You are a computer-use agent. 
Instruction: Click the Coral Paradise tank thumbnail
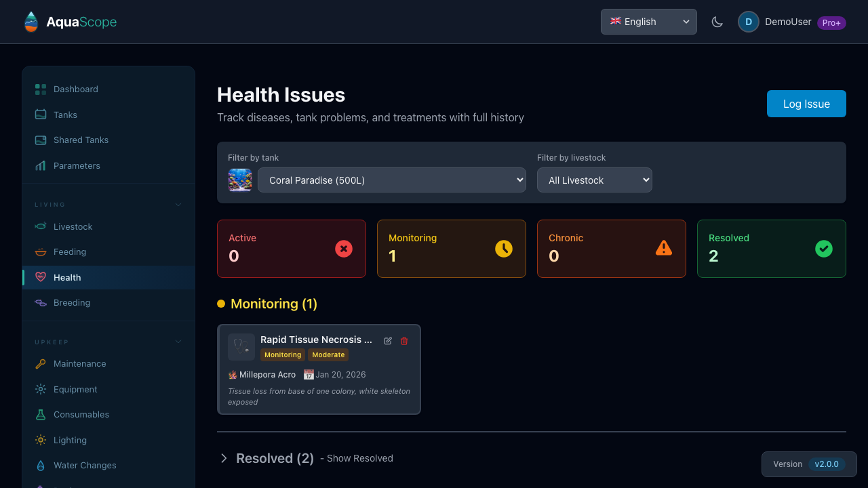pyautogui.click(x=240, y=180)
